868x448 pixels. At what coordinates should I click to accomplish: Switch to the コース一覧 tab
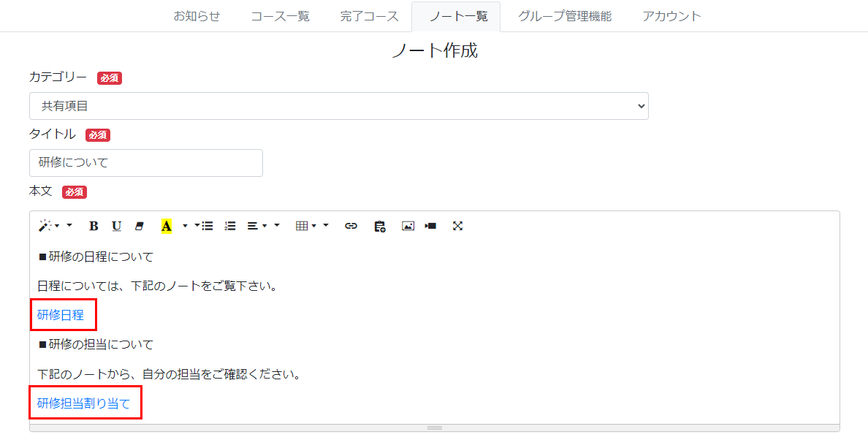coord(280,16)
